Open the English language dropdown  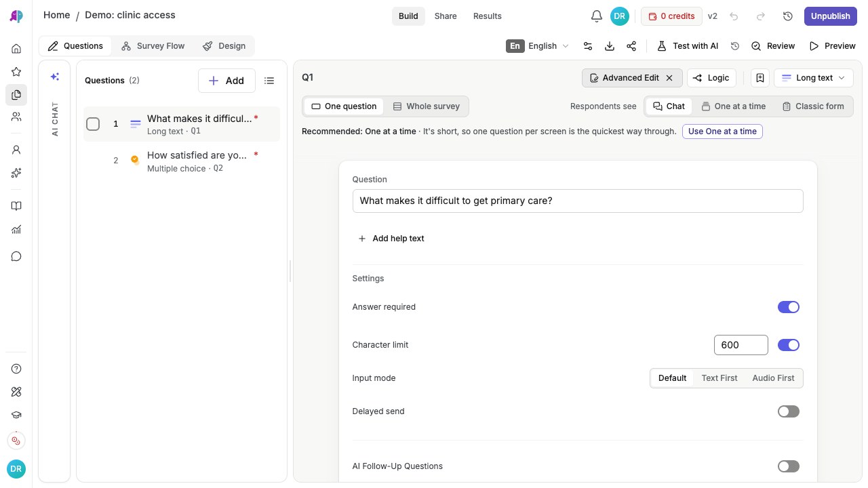[x=538, y=46]
